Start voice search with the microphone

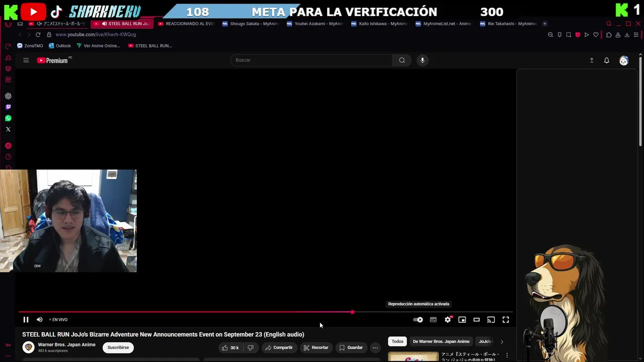[423, 60]
